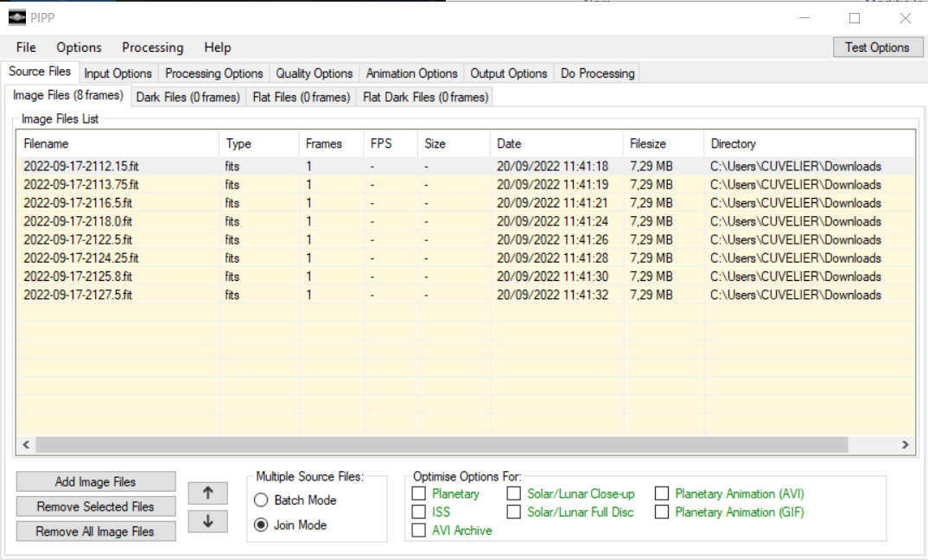This screenshot has height=560, width=928.
Task: Click the Filesize column header
Action: [x=664, y=143]
